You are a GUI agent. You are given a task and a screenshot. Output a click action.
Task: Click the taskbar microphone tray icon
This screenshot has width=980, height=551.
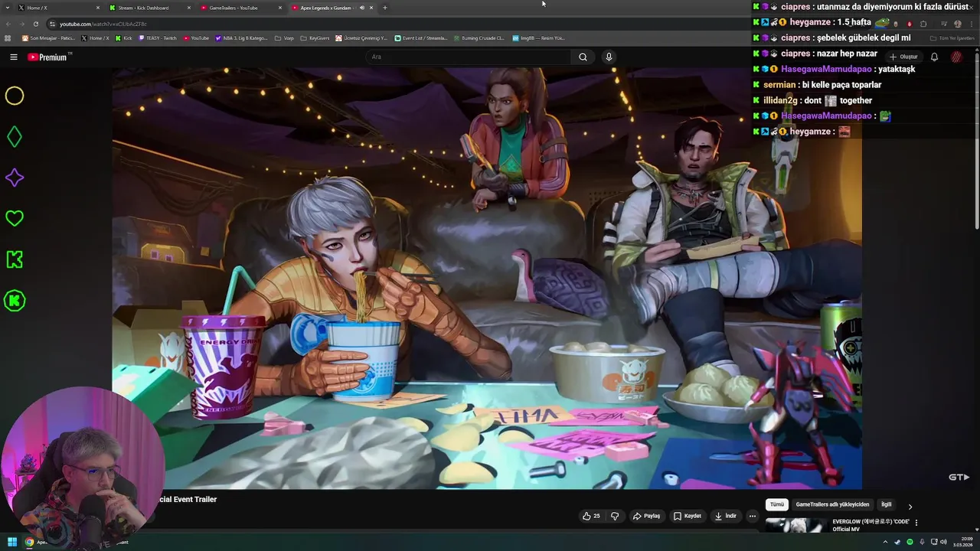[921, 542]
